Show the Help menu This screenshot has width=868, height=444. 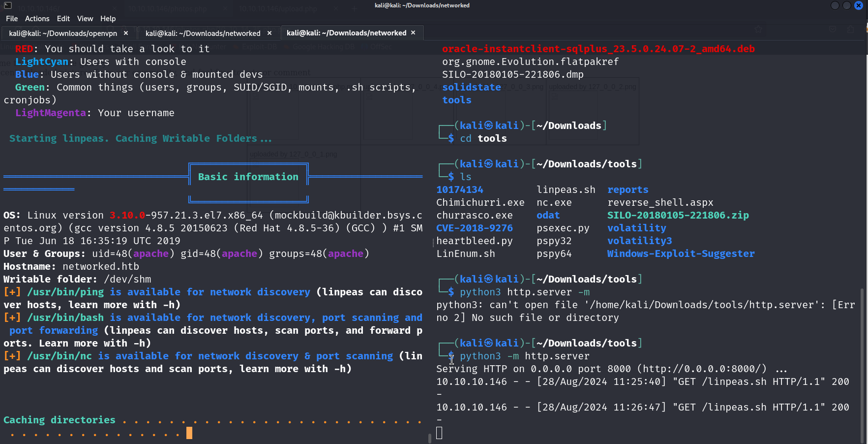[108, 19]
